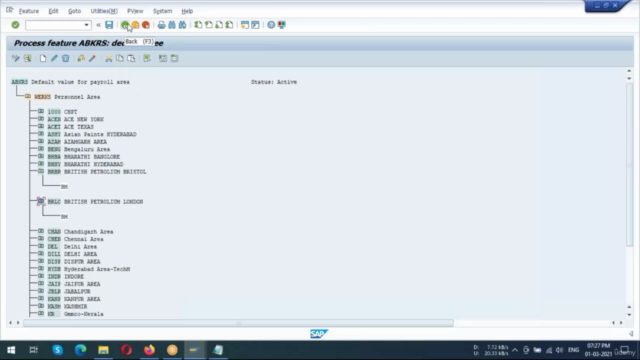
Task: Click the Last Page icon
Action: click(229, 25)
